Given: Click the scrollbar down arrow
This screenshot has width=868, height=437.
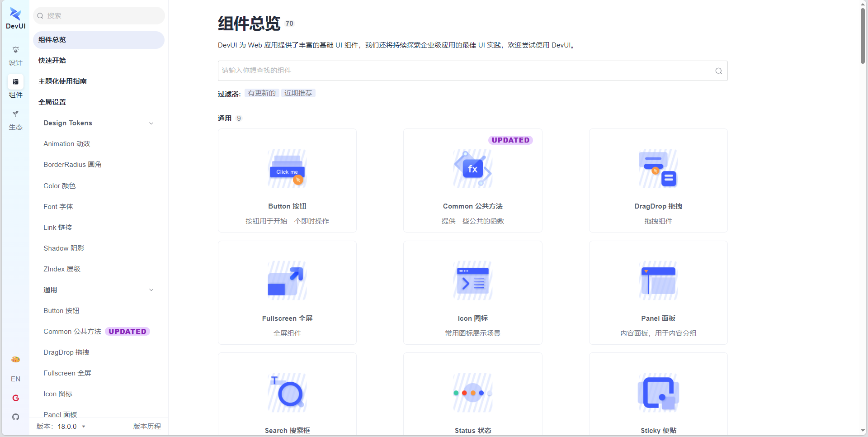Looking at the screenshot, I should pyautogui.click(x=863, y=431).
